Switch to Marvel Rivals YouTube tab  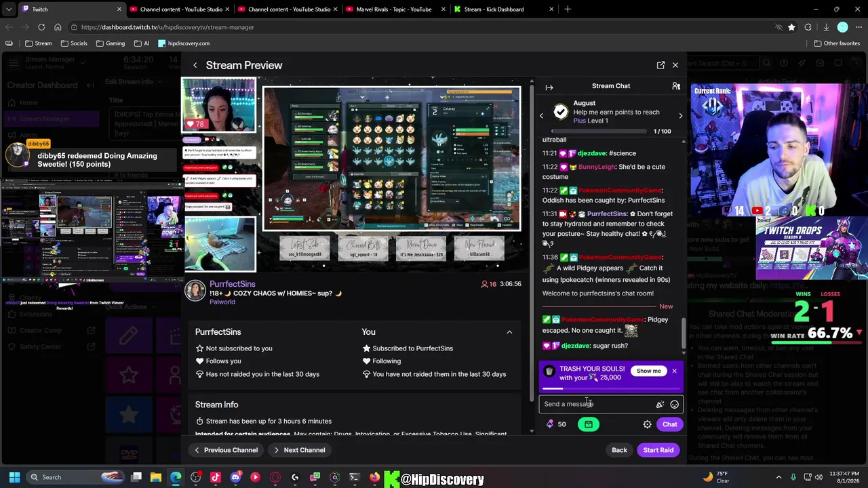396,9
